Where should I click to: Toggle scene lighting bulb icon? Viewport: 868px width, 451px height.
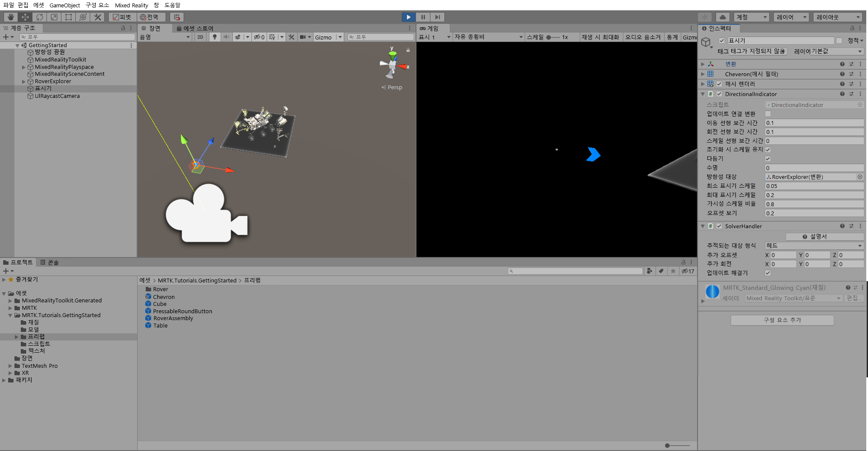[214, 37]
